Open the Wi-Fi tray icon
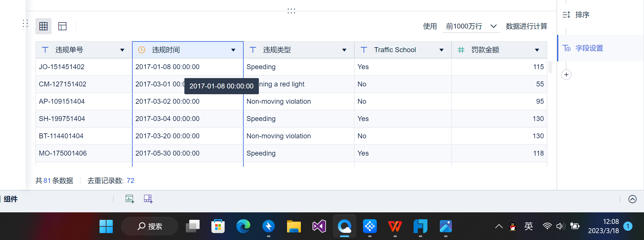Screen dimensions: 644x240 pos(547,226)
